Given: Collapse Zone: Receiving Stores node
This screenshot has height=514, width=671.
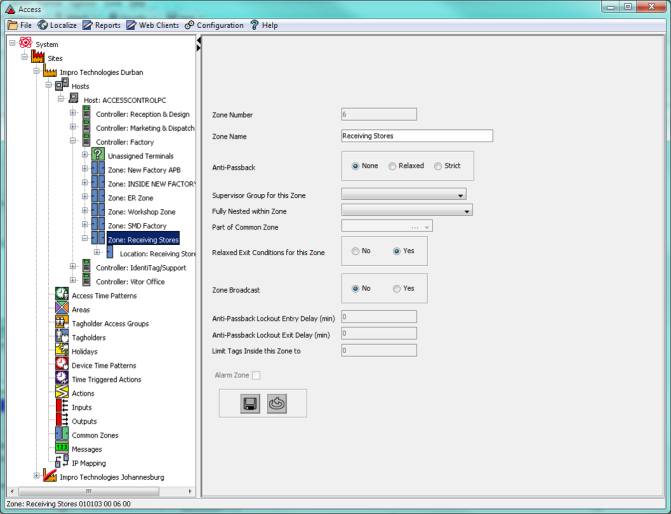Looking at the screenshot, I should [x=85, y=239].
